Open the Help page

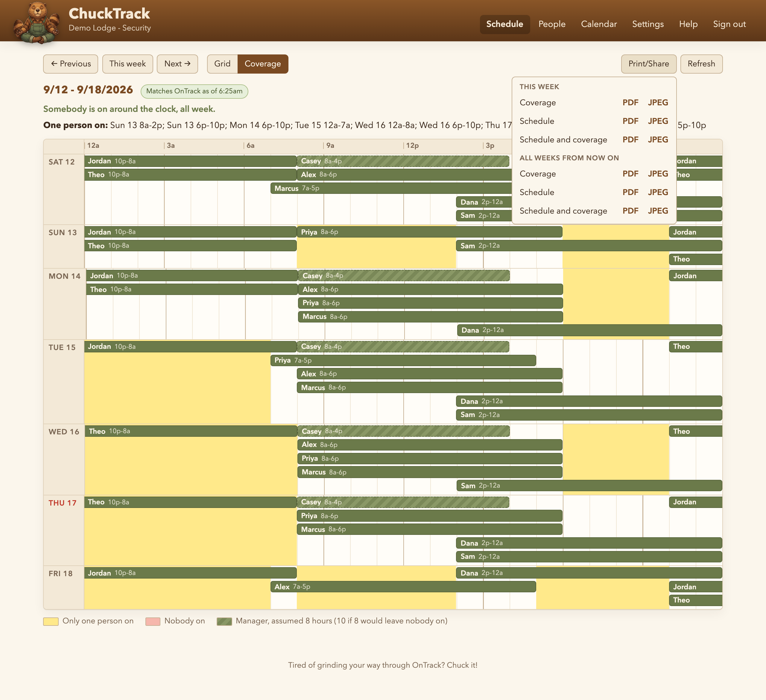(688, 24)
